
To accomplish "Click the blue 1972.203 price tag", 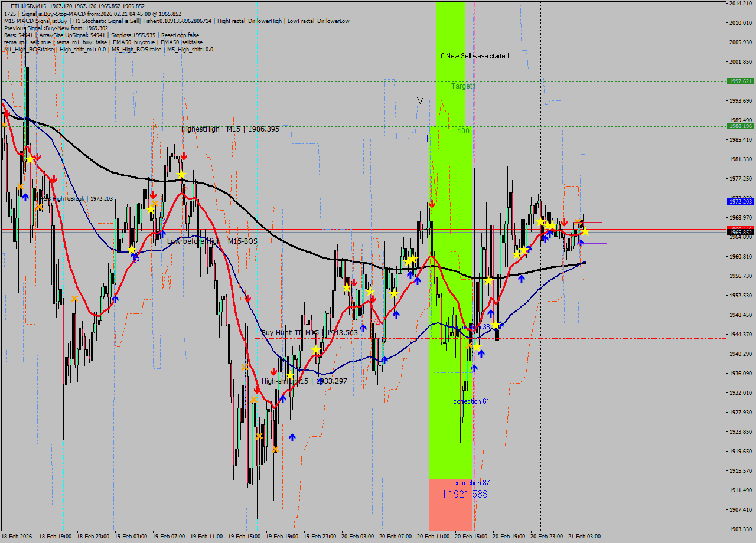I will pos(740,202).
